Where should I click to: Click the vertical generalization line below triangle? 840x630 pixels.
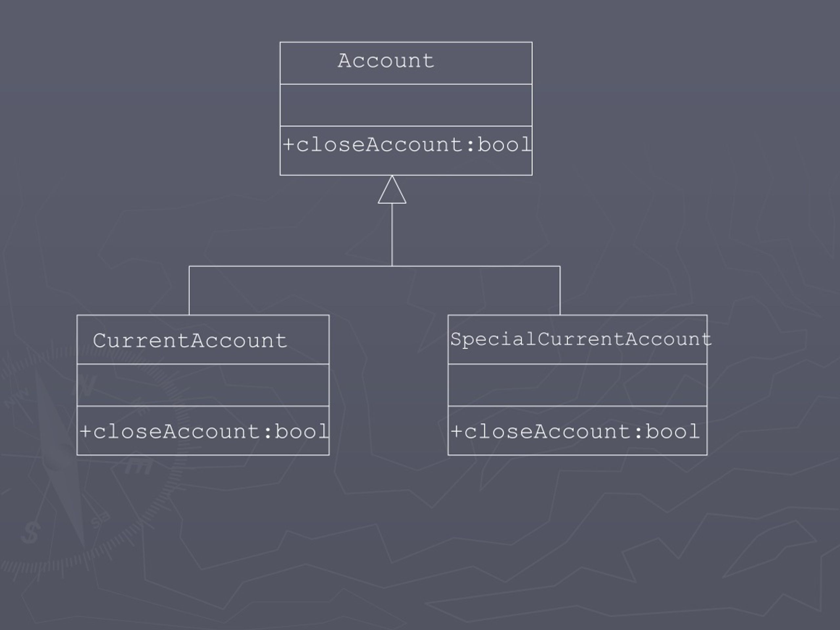[x=392, y=235]
